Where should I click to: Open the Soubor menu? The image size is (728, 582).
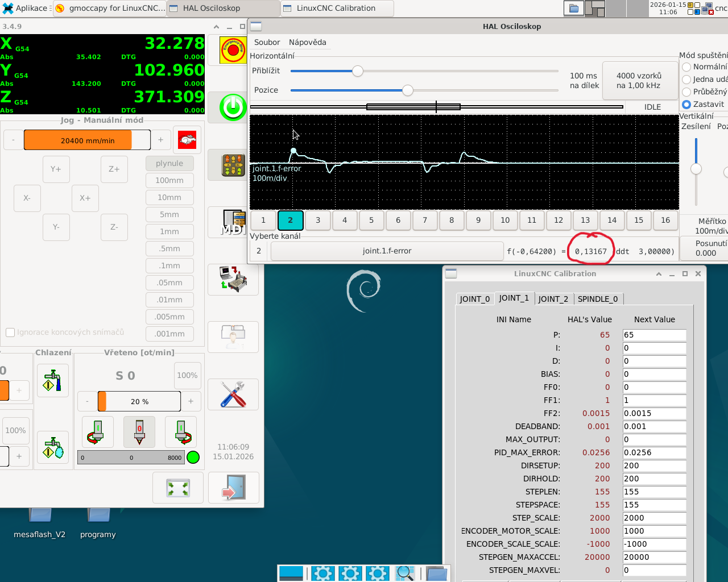pos(267,42)
